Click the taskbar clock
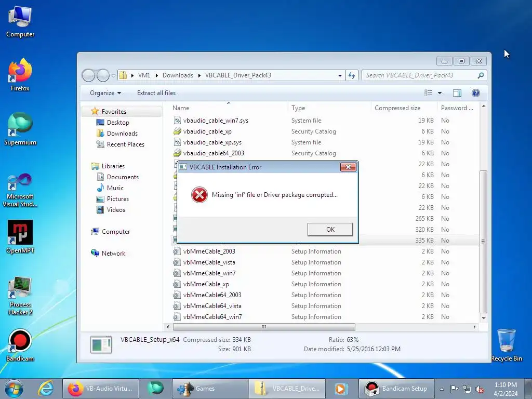Image resolution: width=532 pixels, height=399 pixels. tap(506, 389)
